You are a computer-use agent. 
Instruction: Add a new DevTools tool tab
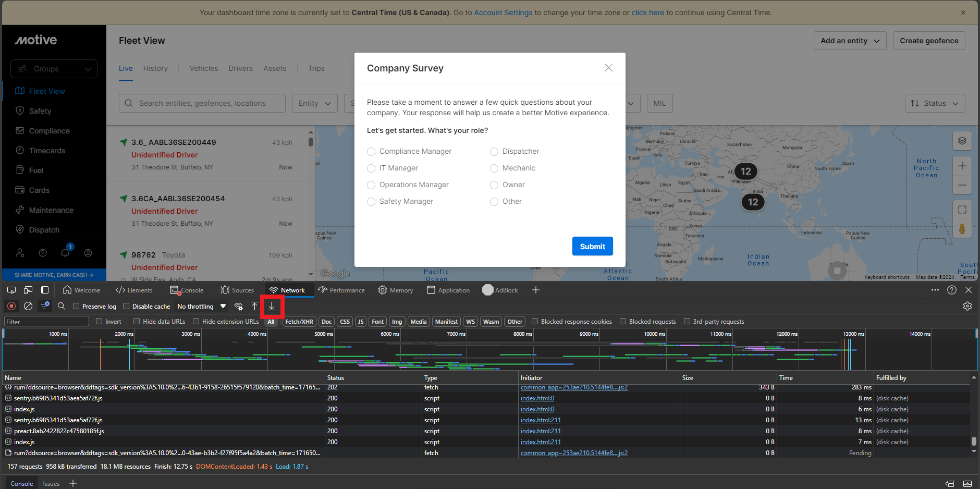coord(536,290)
